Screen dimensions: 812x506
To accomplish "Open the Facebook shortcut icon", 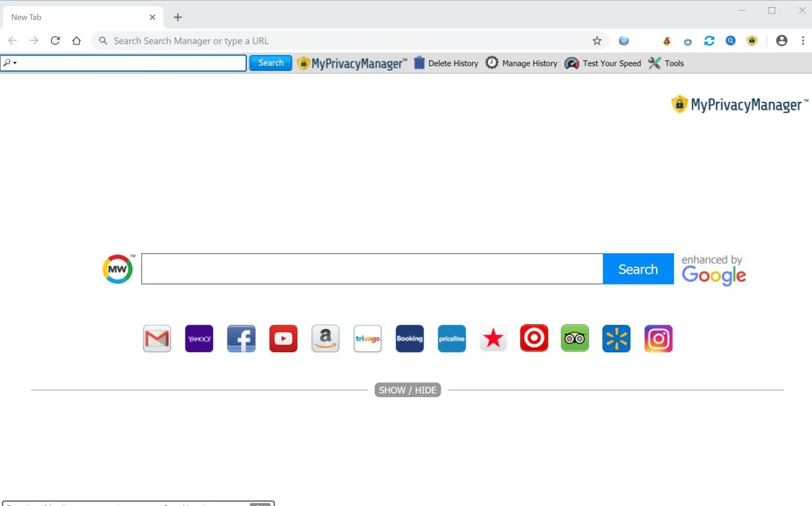I will (x=241, y=339).
